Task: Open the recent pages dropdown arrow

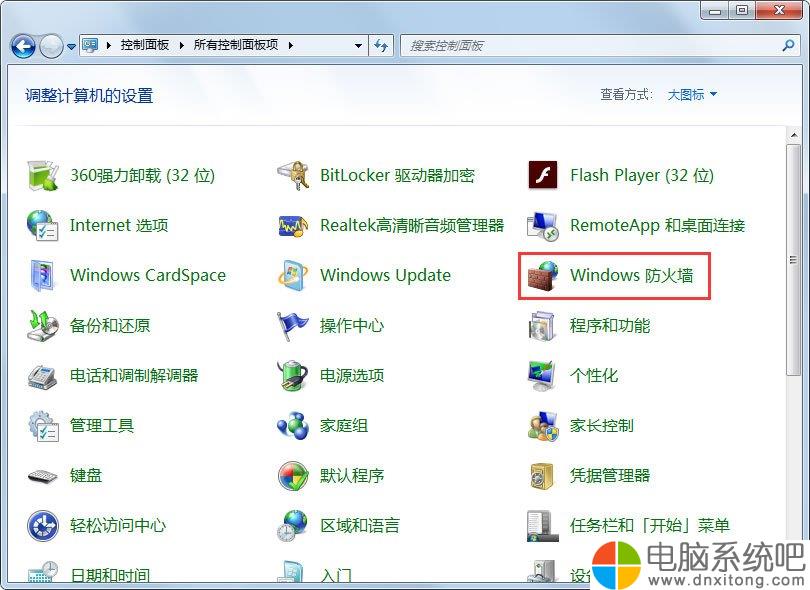Action: pyautogui.click(x=72, y=46)
